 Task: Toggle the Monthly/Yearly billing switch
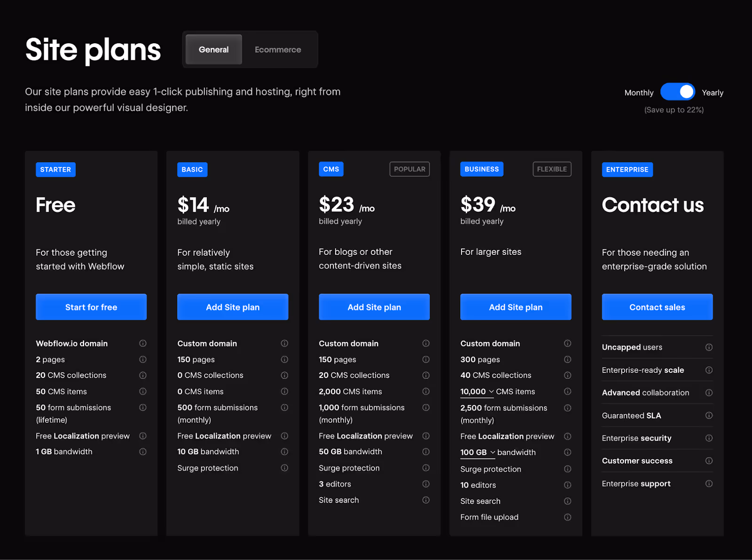pyautogui.click(x=677, y=92)
